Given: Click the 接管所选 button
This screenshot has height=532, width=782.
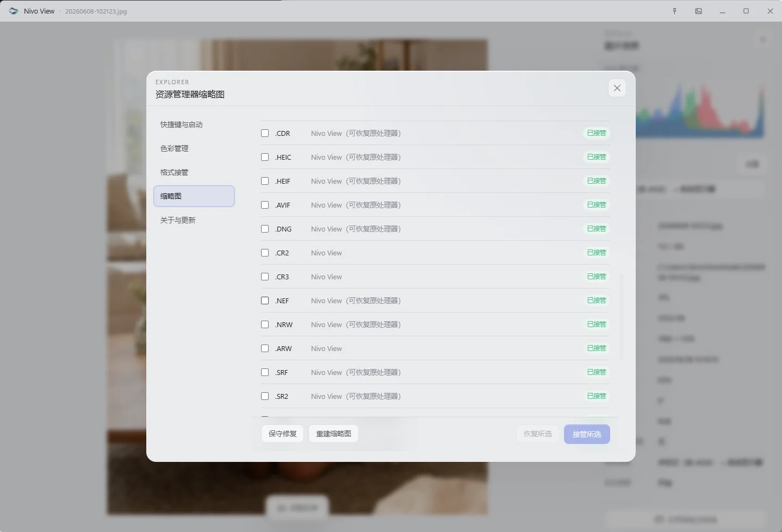Looking at the screenshot, I should click(587, 434).
